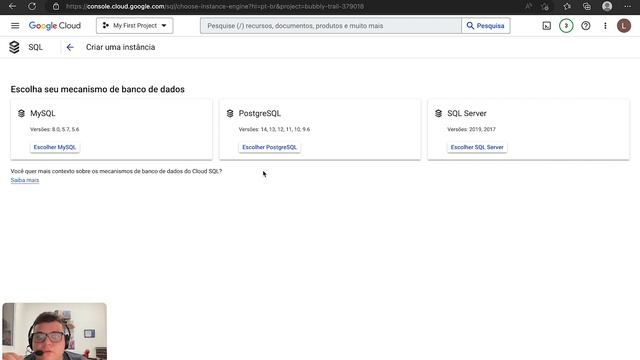This screenshot has width=640, height=360.
Task: Open the free trial credits status icon
Action: point(566,26)
